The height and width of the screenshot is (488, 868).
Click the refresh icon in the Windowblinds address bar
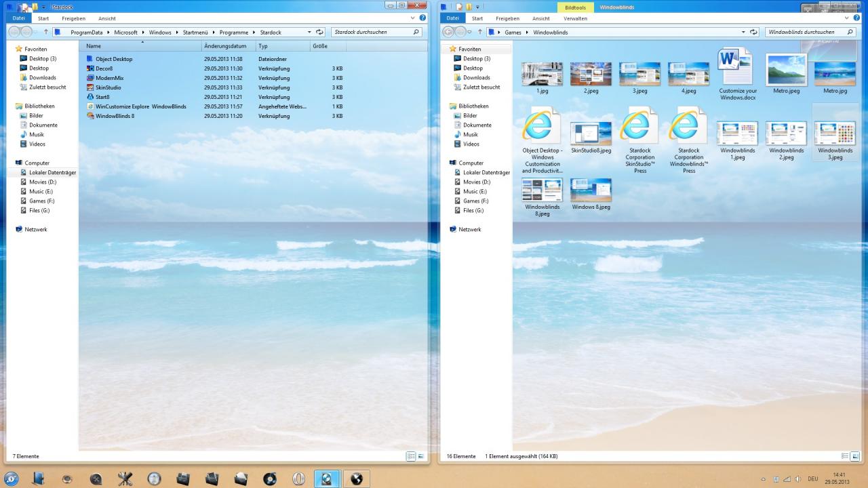(x=753, y=32)
